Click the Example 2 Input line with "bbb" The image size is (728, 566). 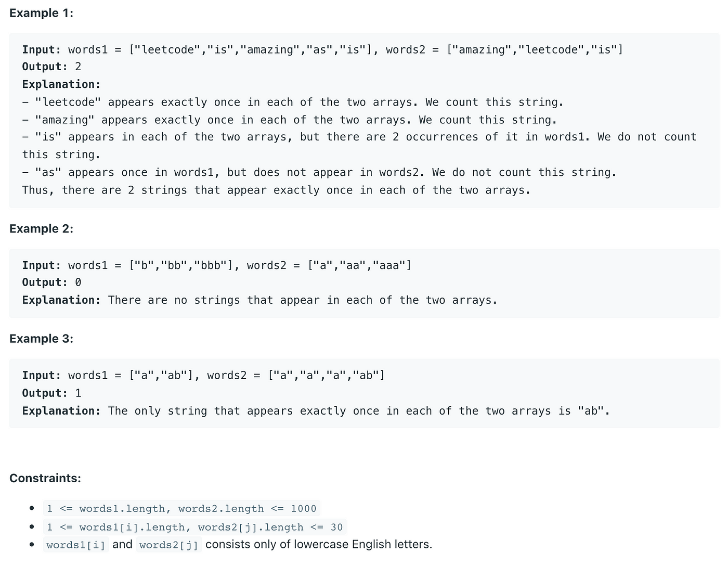[x=217, y=265]
